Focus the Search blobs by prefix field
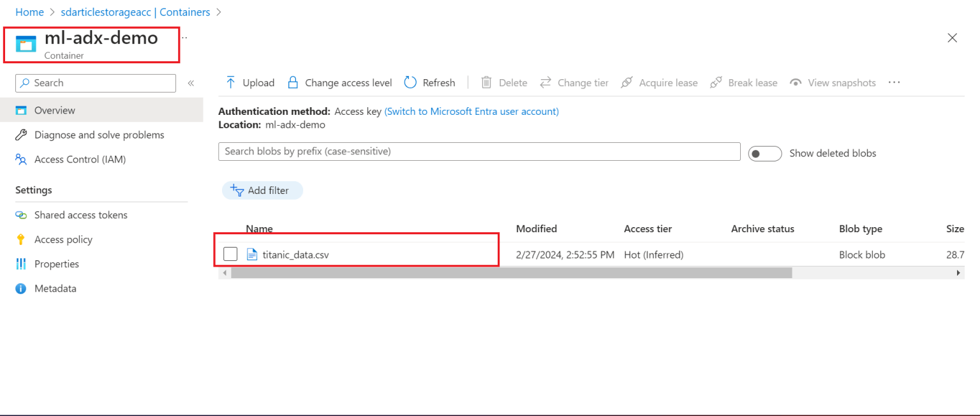Viewport: 980px width, 416px height. coord(479,152)
